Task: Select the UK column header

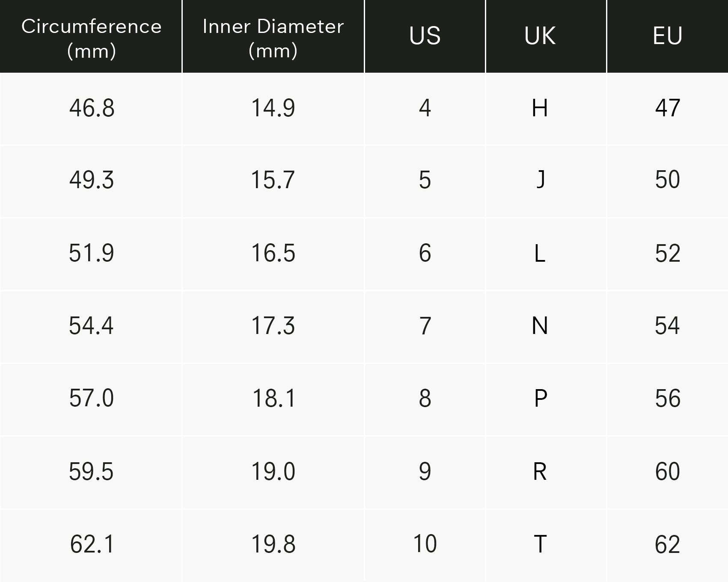Action: pyautogui.click(x=540, y=36)
